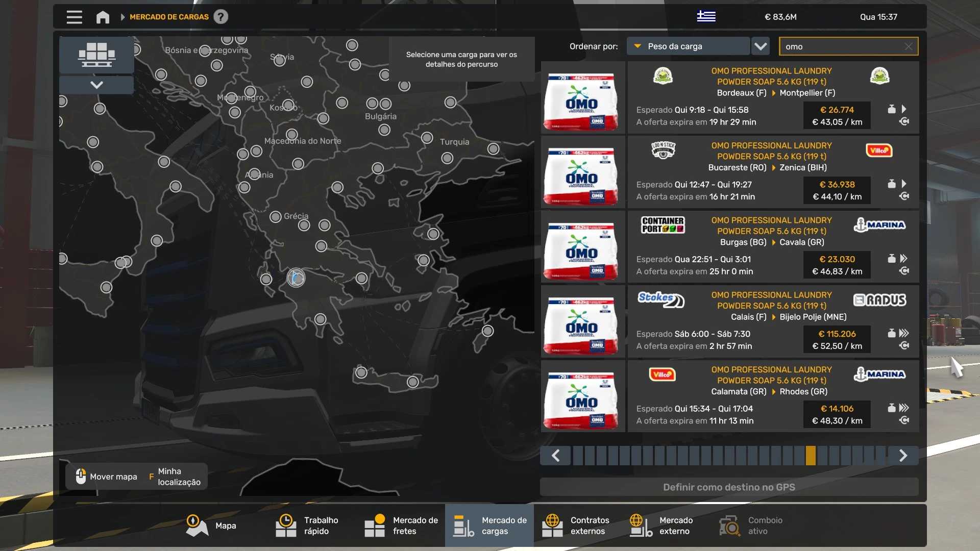Screen dimensions: 980x551
Task: Select the Calais to Bijelo Polje cargo offer
Action: 773,321
